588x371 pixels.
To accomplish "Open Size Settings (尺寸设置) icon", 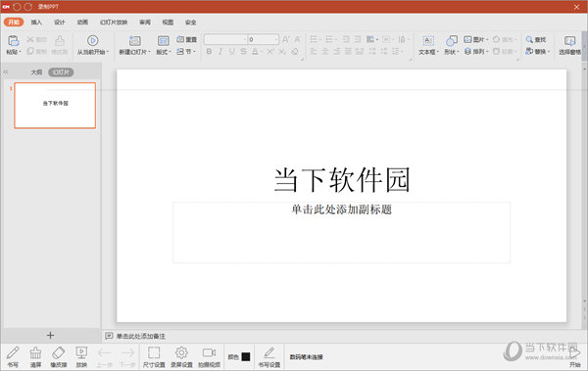I will click(154, 352).
